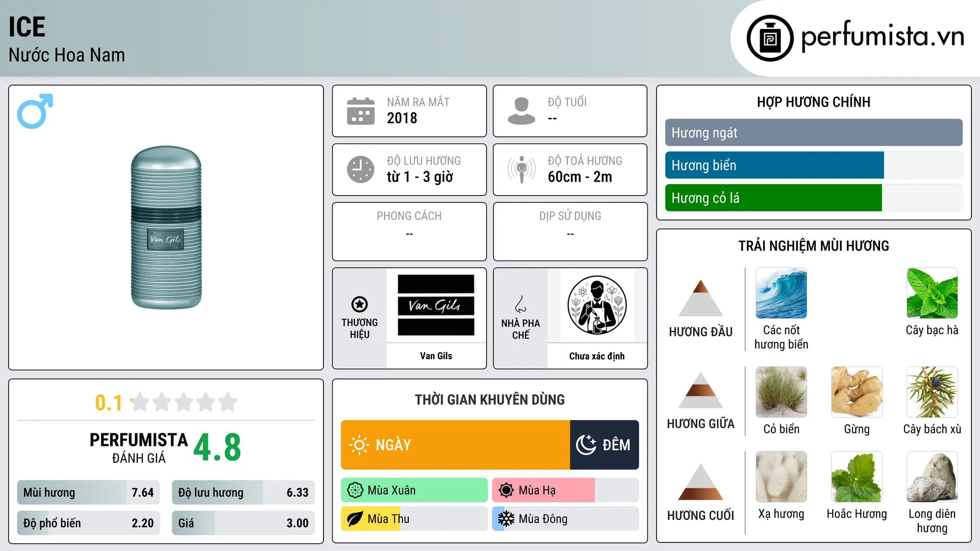Click the Dịp sử dụng card
The height and width of the screenshot is (551, 980).
[x=570, y=231]
